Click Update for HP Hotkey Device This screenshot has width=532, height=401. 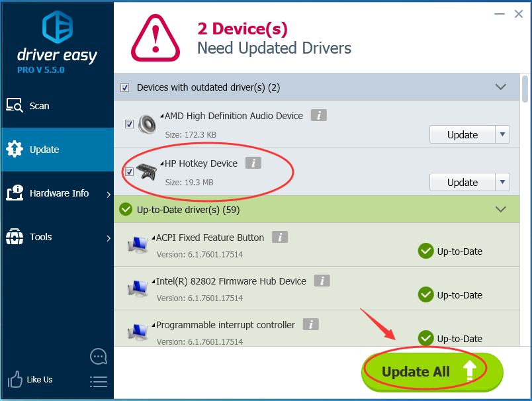462,182
